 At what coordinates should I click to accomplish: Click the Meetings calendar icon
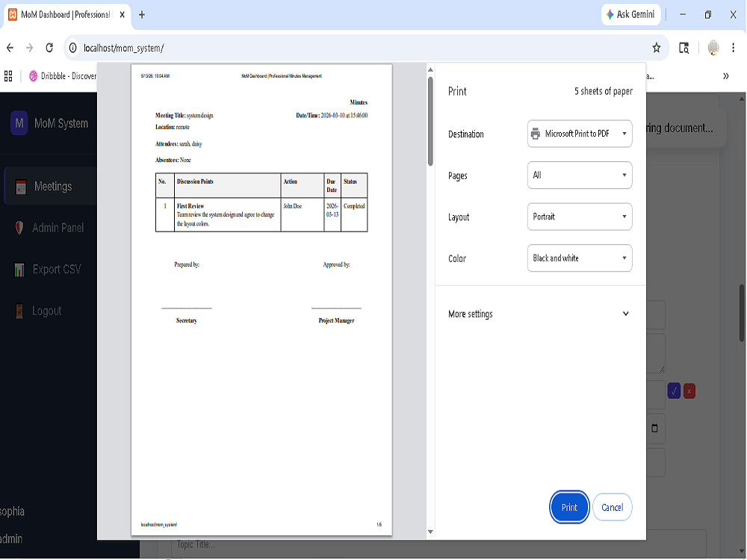[20, 187]
